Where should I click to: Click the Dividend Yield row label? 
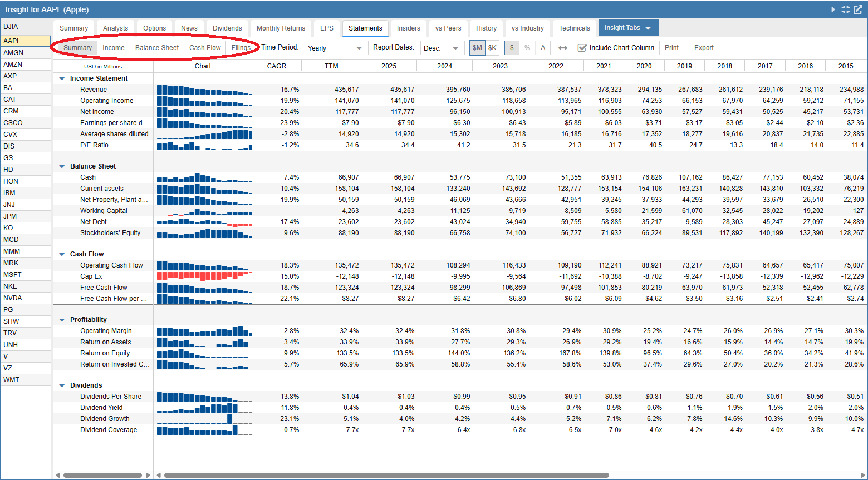coord(101,408)
